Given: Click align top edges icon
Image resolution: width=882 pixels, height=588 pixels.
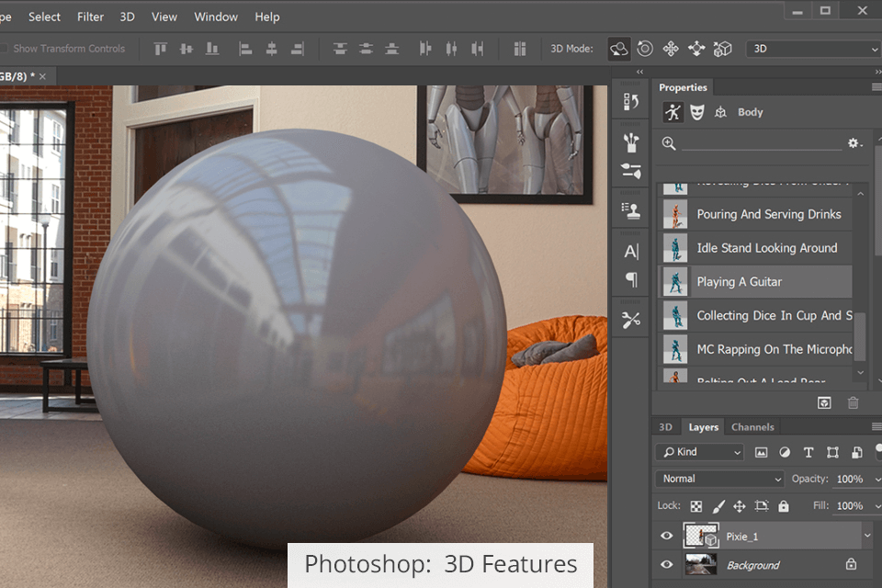Looking at the screenshot, I should [x=160, y=49].
